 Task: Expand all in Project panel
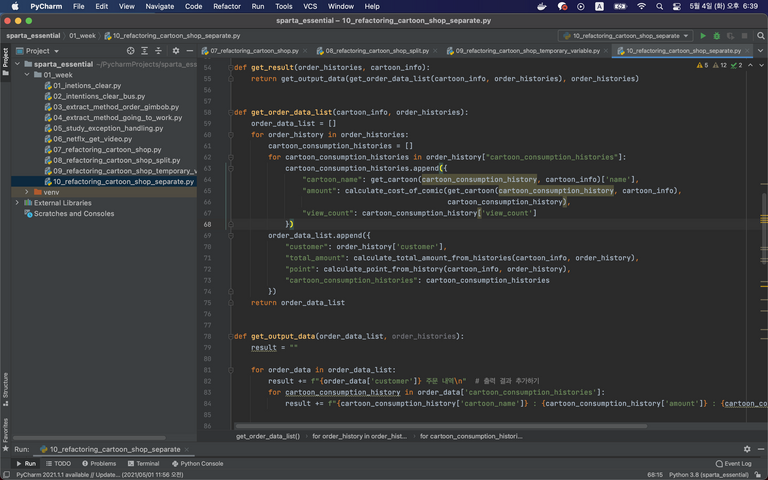pos(144,51)
